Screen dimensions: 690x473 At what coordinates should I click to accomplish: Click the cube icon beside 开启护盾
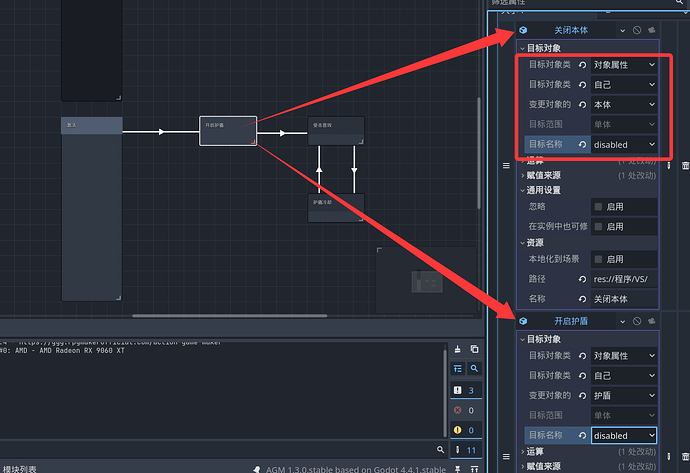click(x=523, y=321)
